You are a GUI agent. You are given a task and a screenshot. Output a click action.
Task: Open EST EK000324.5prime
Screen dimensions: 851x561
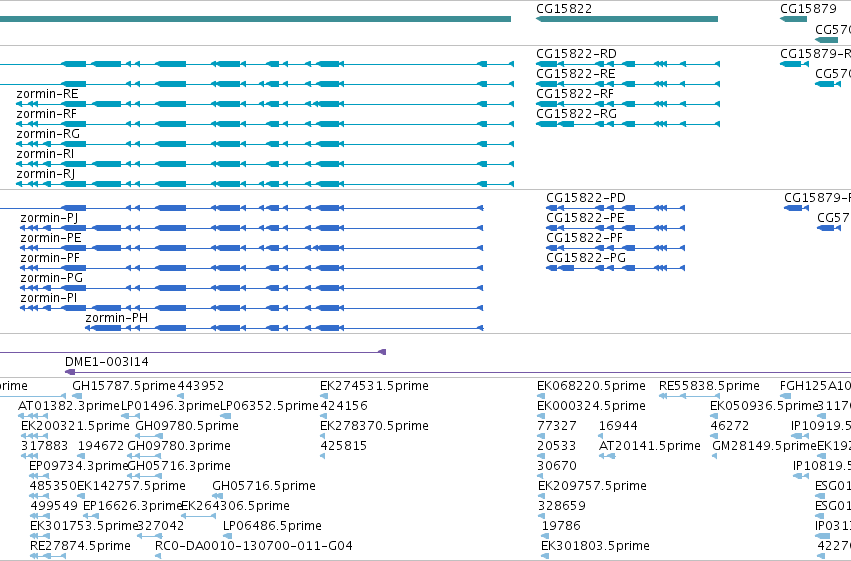(592, 406)
